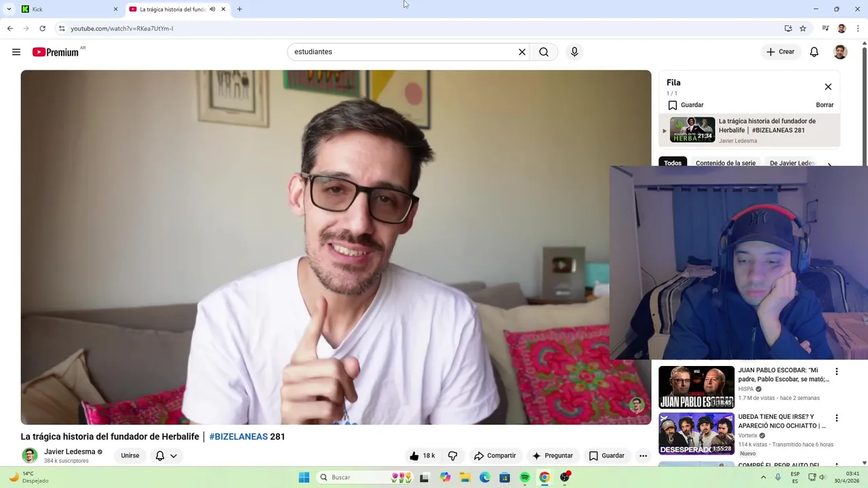Open title 'JUAN PABLO ESCOBAR: Mi padre'
Image resolution: width=868 pixels, height=488 pixels.
pyautogui.click(x=783, y=375)
